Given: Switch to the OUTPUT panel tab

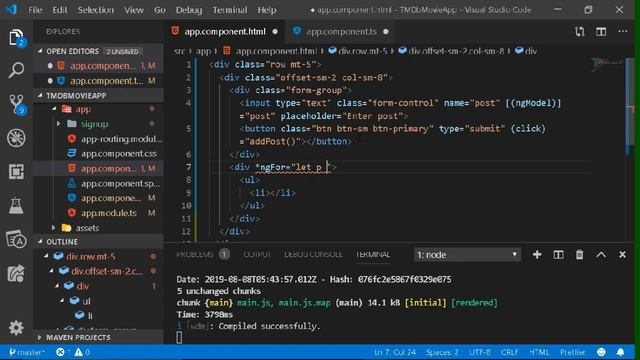Looking at the screenshot, I should [257, 254].
